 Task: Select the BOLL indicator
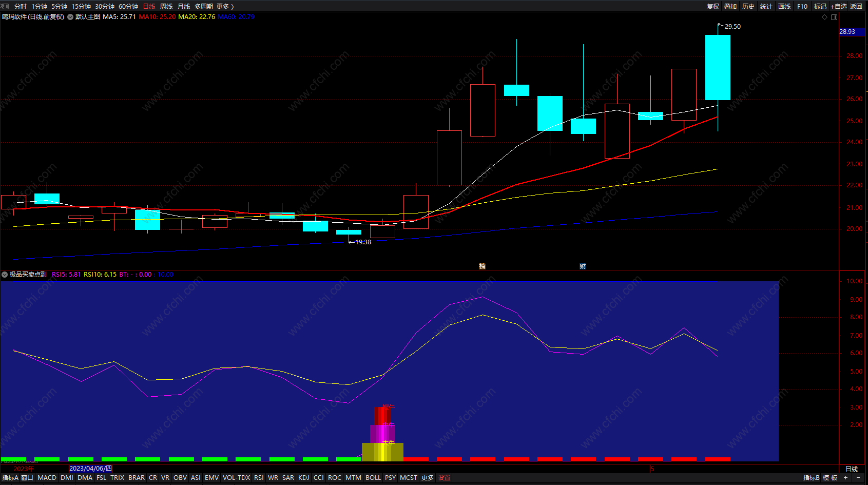373,478
